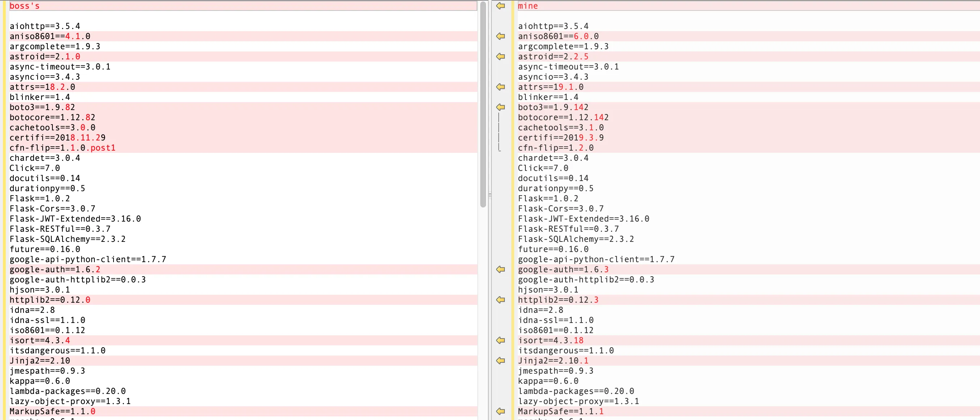Click Flask-JWT-Extended line in left pane
The image size is (980, 420).
pyautogui.click(x=75, y=219)
